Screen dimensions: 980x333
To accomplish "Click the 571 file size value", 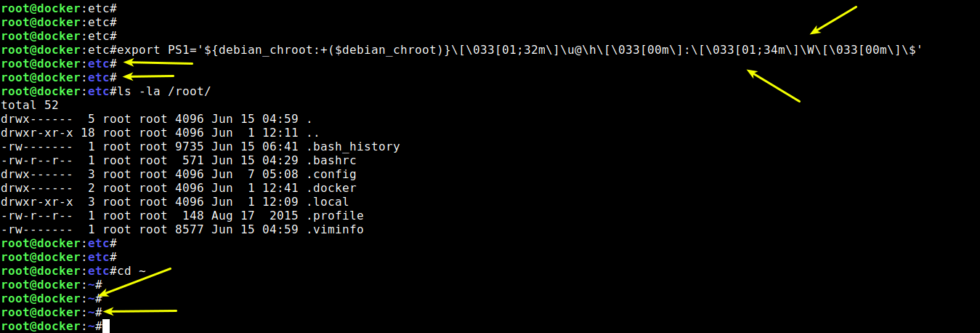I will coord(193,160).
